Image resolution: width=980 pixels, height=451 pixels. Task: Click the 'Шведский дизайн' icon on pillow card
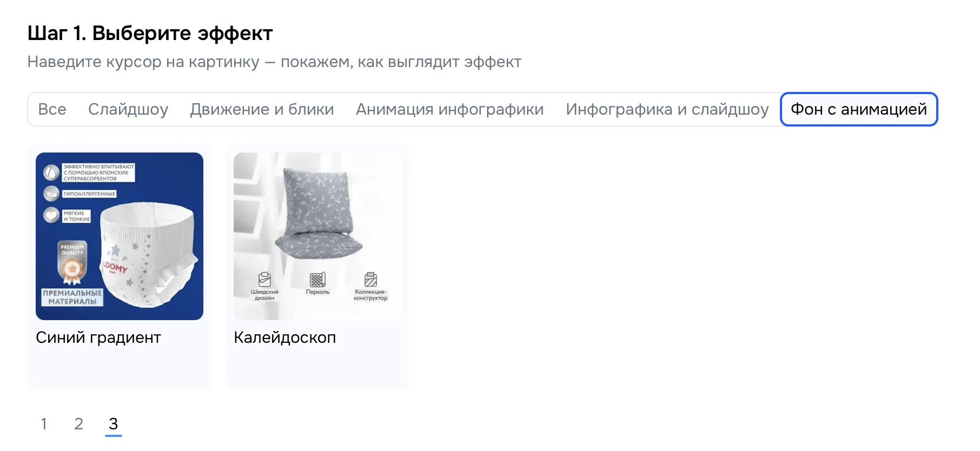[x=264, y=280]
